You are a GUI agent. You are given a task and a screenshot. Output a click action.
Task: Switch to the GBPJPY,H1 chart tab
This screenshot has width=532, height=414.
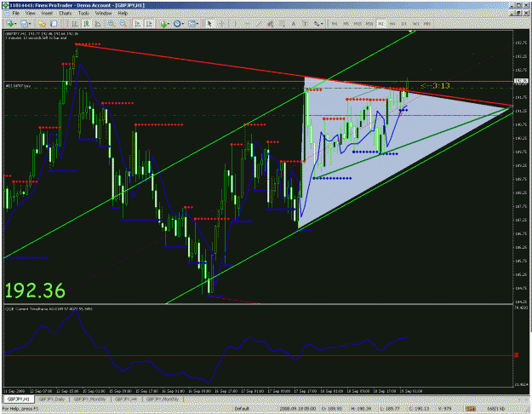[19, 399]
